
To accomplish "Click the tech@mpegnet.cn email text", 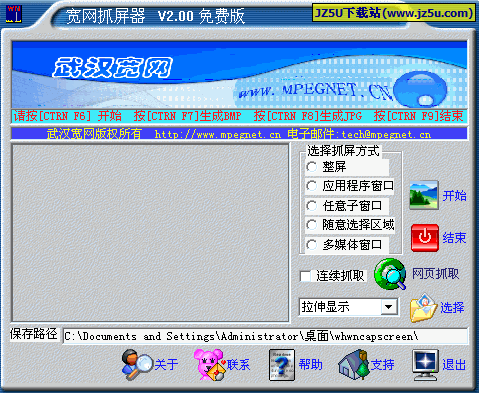I will click(386, 134).
